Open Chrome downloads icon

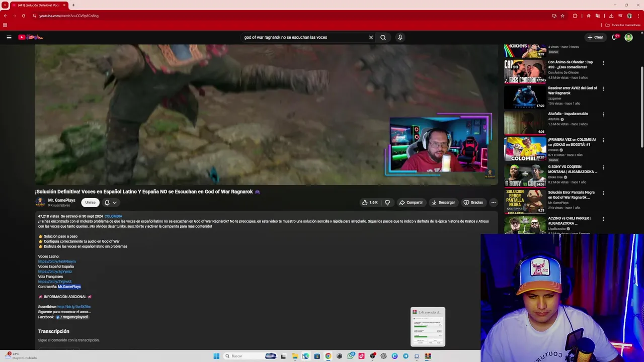pyautogui.click(x=611, y=16)
